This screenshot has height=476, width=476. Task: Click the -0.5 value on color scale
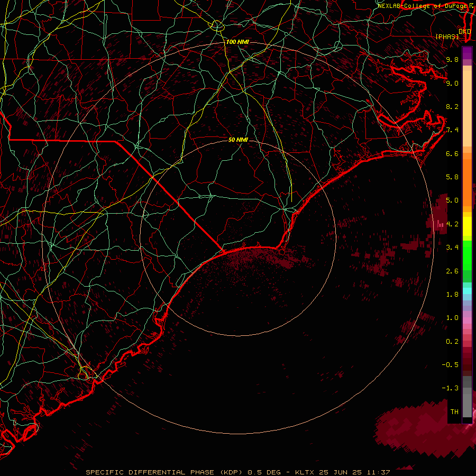click(x=450, y=365)
